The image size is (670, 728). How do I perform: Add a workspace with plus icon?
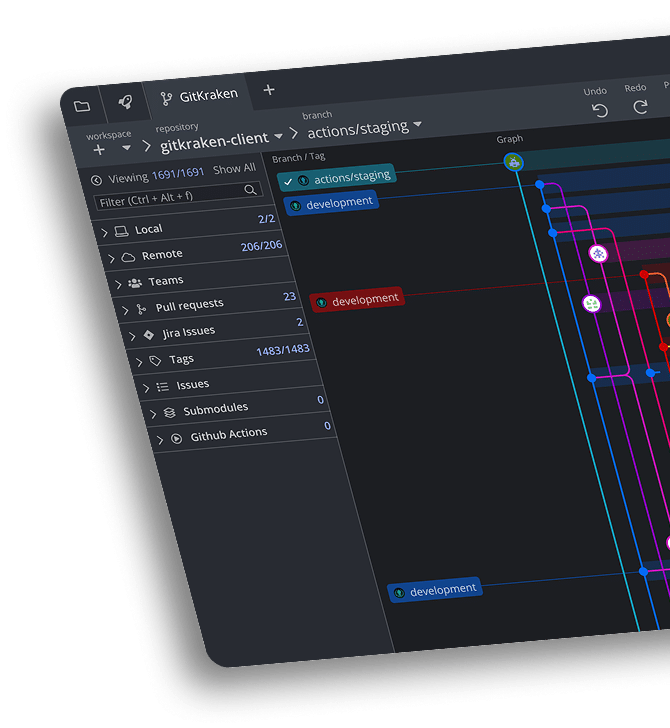pyautogui.click(x=99, y=150)
